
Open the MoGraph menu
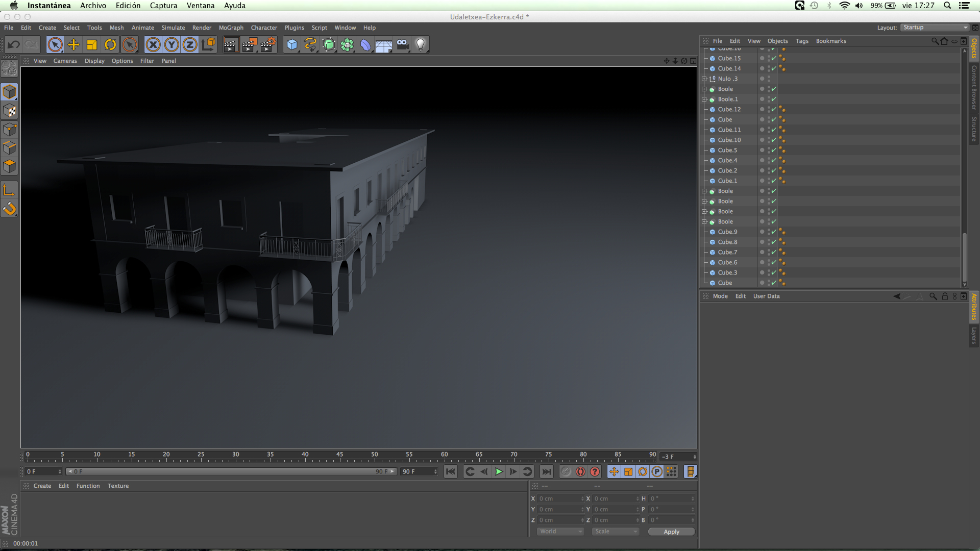pos(231,28)
